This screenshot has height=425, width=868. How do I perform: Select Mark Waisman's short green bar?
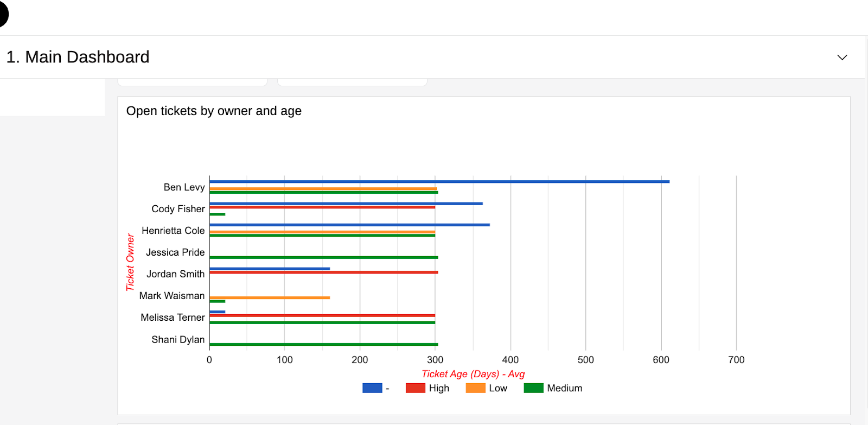pyautogui.click(x=218, y=301)
